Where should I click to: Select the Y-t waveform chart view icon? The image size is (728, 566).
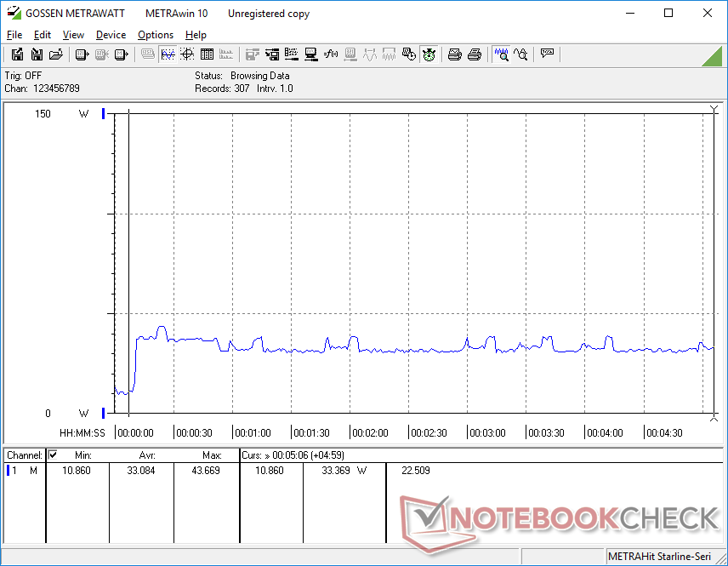[x=168, y=54]
